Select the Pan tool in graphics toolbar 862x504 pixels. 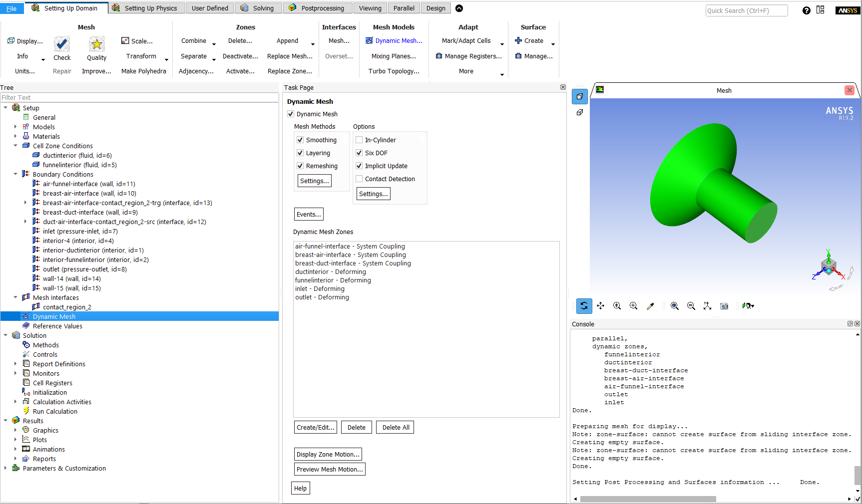tap(601, 306)
